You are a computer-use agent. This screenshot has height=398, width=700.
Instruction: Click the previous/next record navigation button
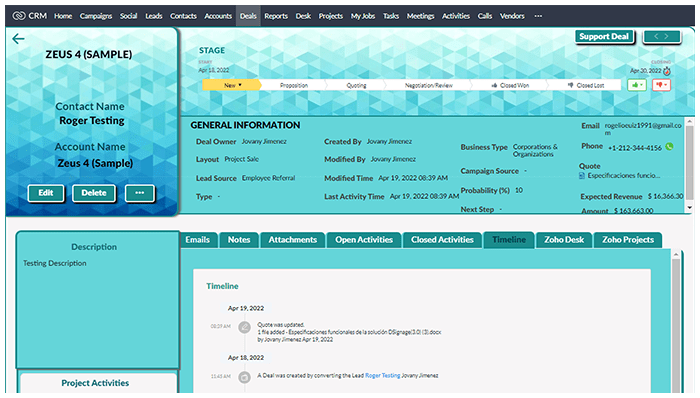pos(661,37)
